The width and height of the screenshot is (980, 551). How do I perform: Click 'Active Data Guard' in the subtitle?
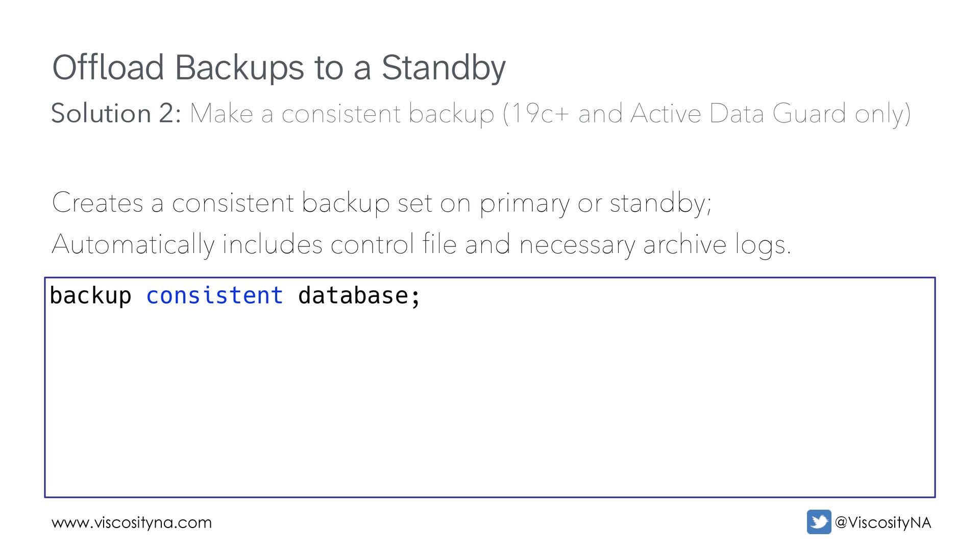tap(738, 113)
